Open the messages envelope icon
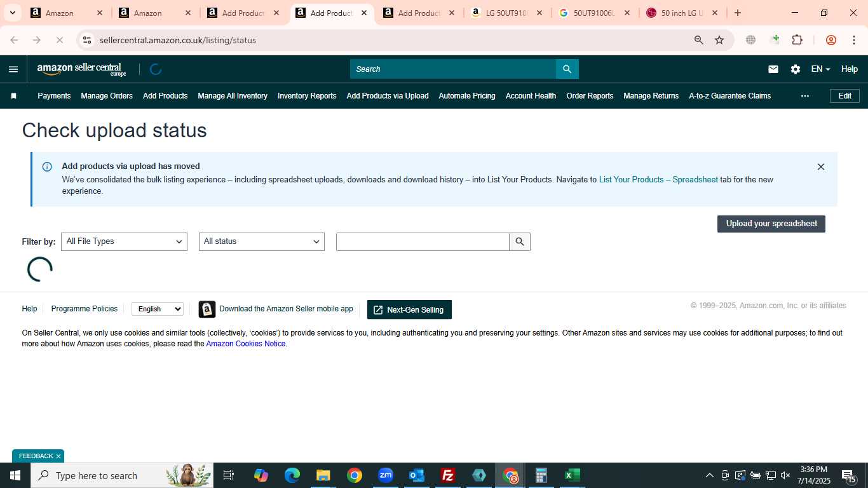 (x=773, y=69)
